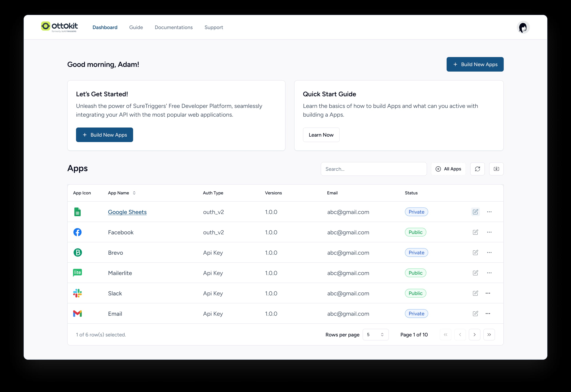Click the Slack app icon
The image size is (571, 392).
pos(78,293)
